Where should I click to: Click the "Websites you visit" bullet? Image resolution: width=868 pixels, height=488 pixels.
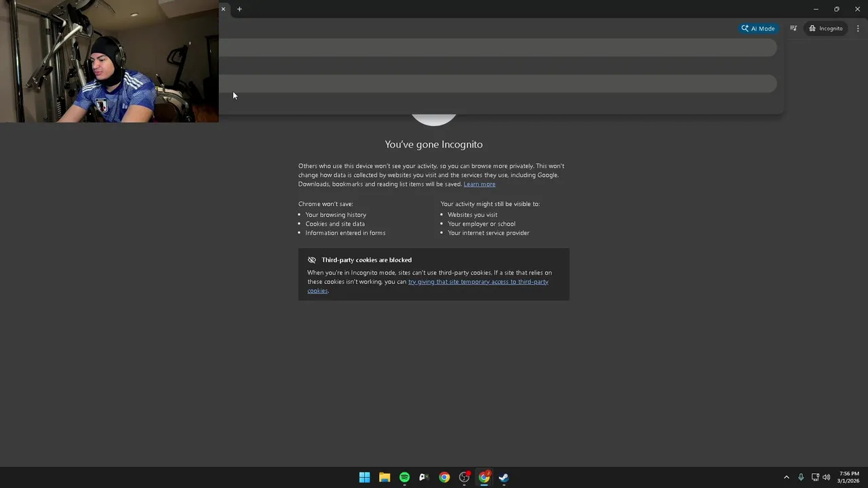tap(473, 215)
